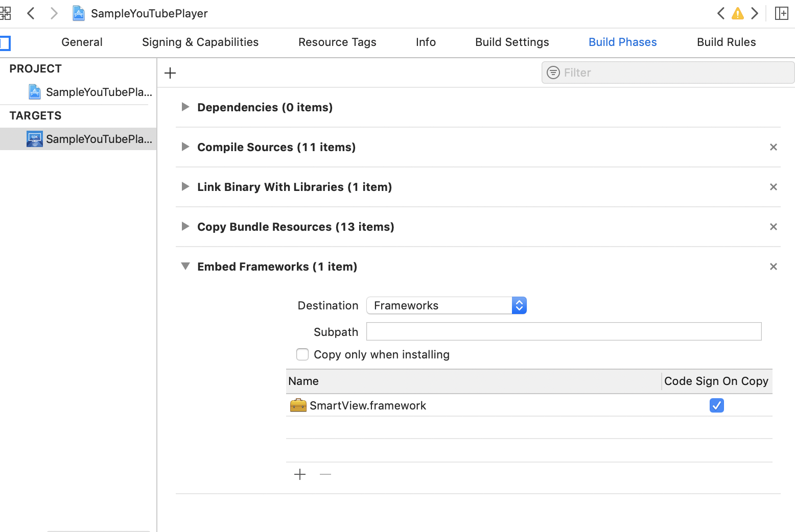Click the SmartView.framework toolbox icon
The width and height of the screenshot is (795, 532).
coord(298,405)
